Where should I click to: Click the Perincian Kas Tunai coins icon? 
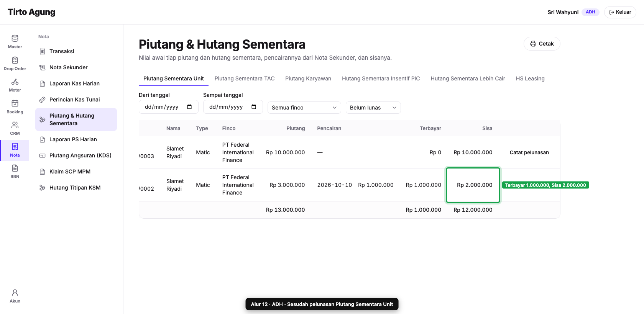coord(43,100)
